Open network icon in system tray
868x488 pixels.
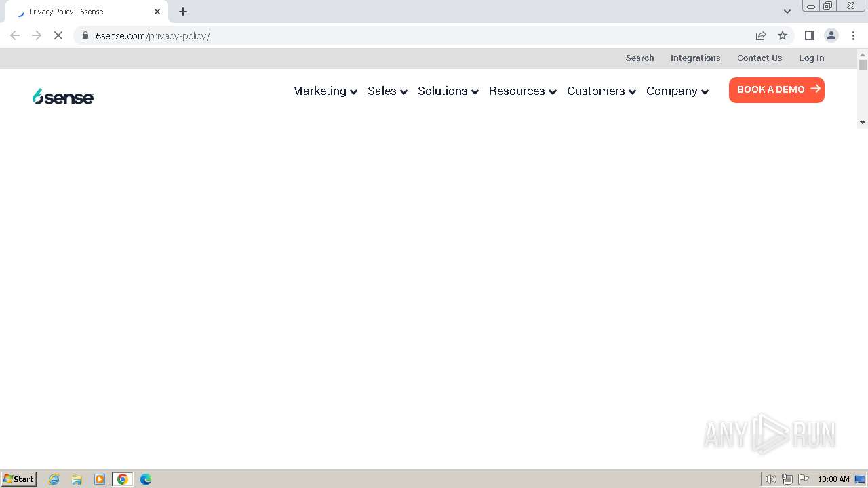pos(787,479)
